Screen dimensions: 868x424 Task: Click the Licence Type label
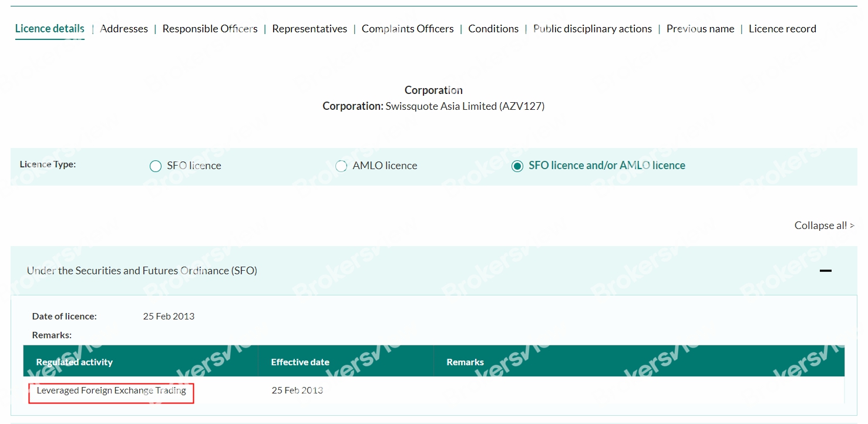tap(48, 164)
